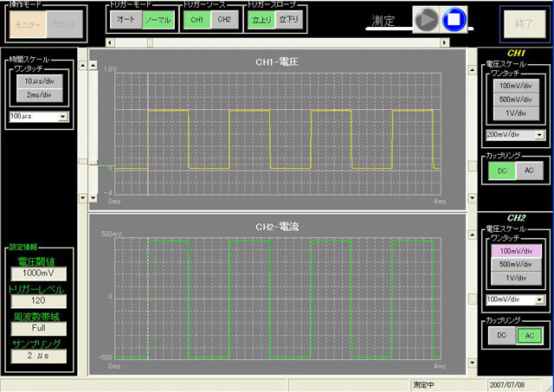Click the 2007/07/08 date in status bar

point(508,385)
